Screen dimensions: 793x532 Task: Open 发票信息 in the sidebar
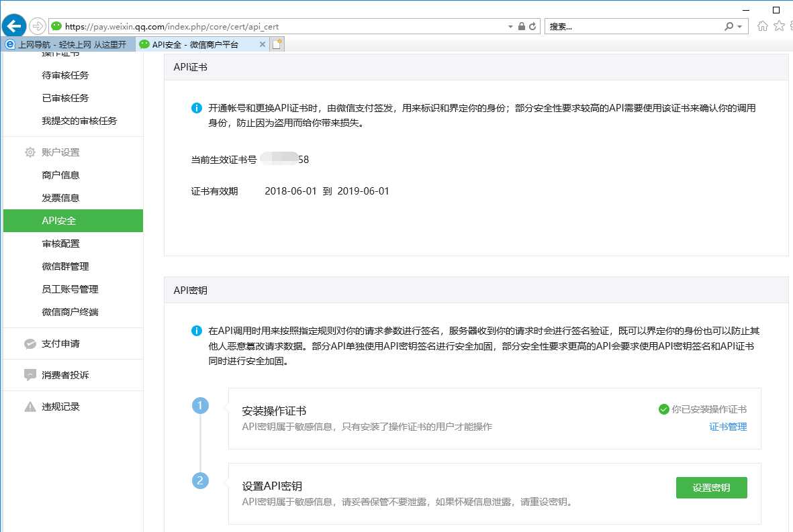click(60, 197)
